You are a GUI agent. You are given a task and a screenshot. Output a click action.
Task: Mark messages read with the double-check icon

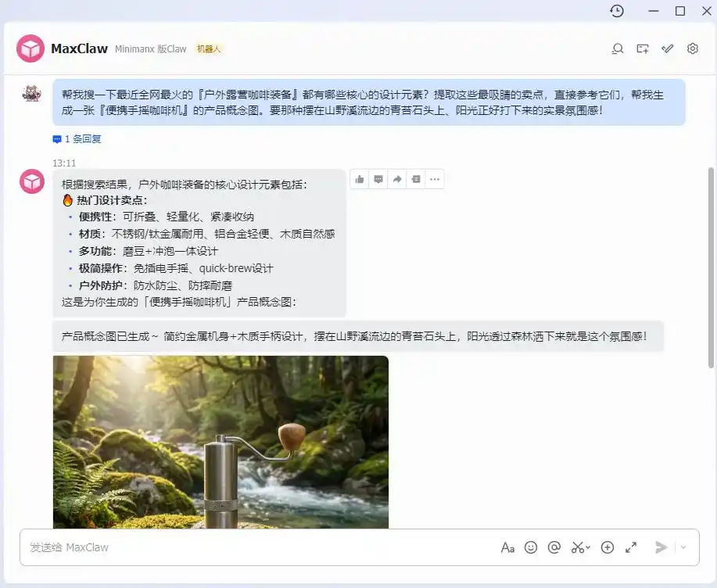point(667,48)
